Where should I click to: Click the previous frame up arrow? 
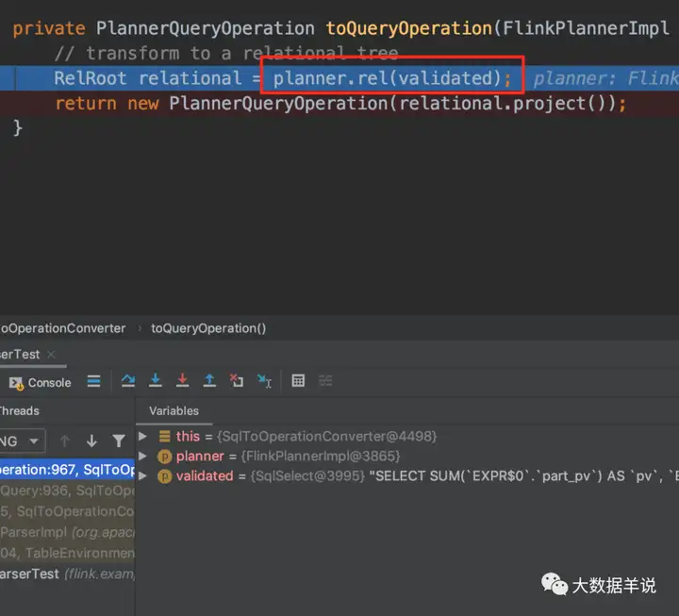pos(65,441)
